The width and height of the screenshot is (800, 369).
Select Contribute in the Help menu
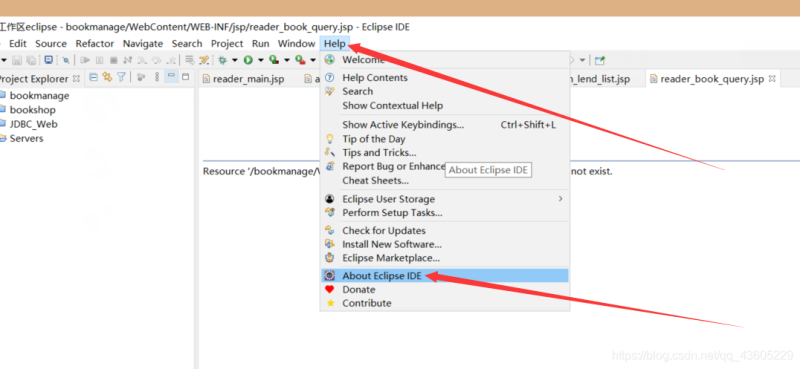pyautogui.click(x=444, y=303)
